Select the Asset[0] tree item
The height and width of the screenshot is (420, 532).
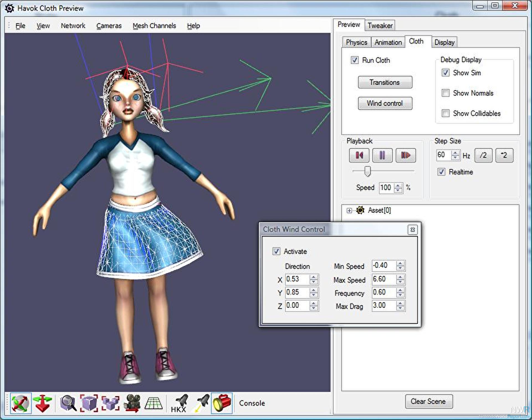379,210
